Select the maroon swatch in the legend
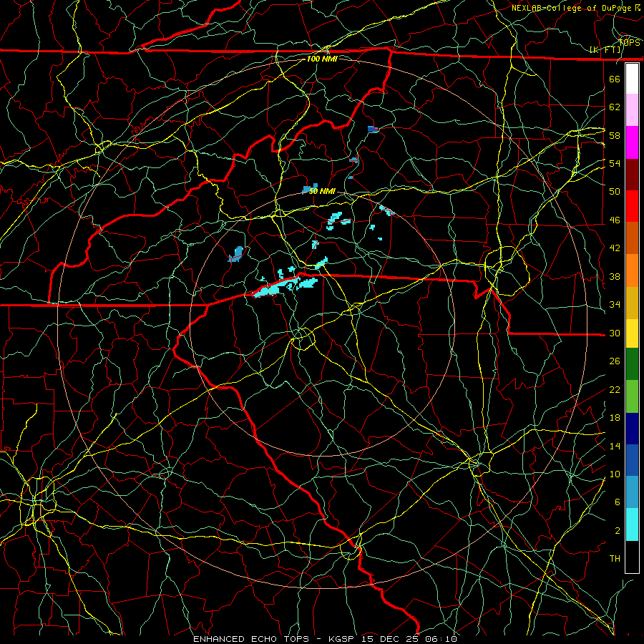 (632, 175)
